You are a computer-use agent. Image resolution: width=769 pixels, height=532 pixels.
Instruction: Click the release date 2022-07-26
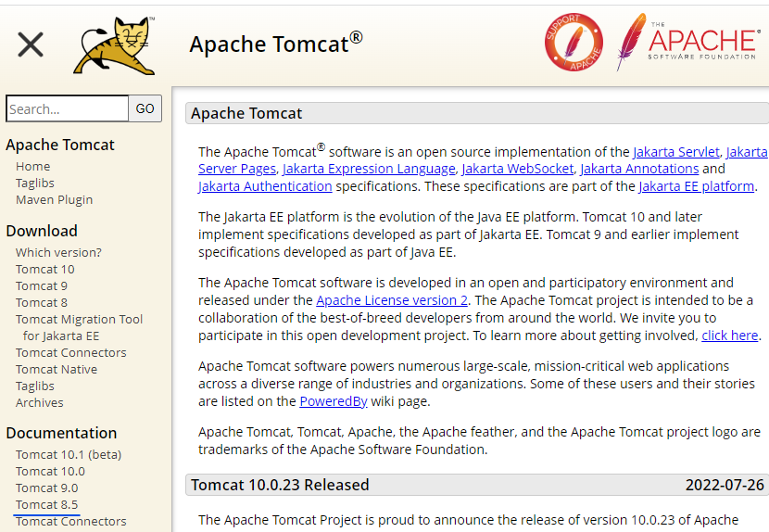pos(725,485)
